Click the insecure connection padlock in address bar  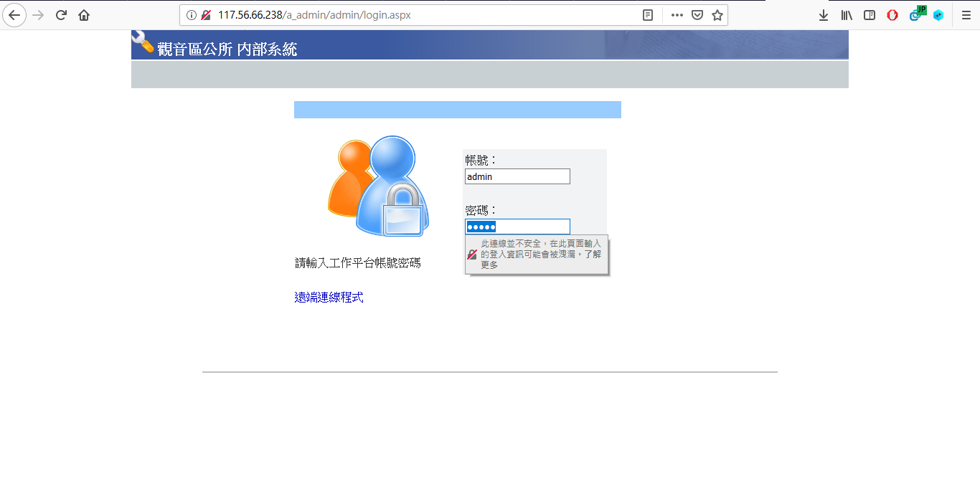pyautogui.click(x=206, y=15)
